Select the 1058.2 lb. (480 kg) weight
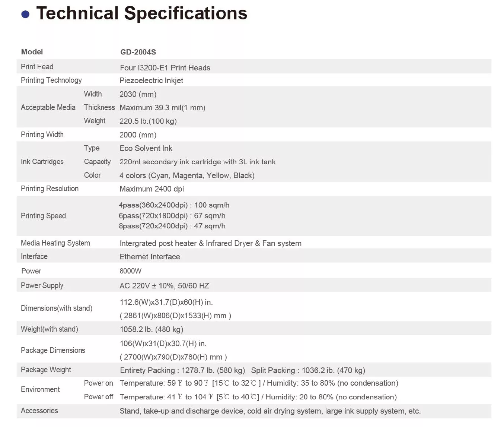The width and height of the screenshot is (504, 427). coord(151,329)
